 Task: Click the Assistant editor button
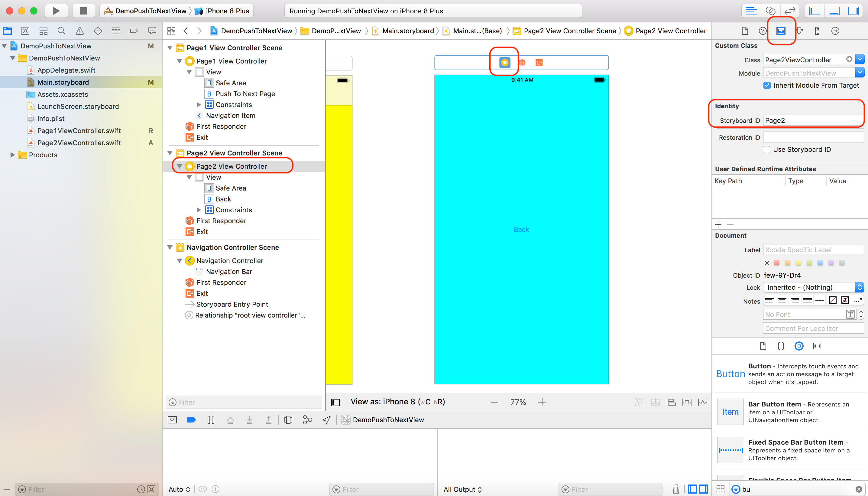click(770, 11)
